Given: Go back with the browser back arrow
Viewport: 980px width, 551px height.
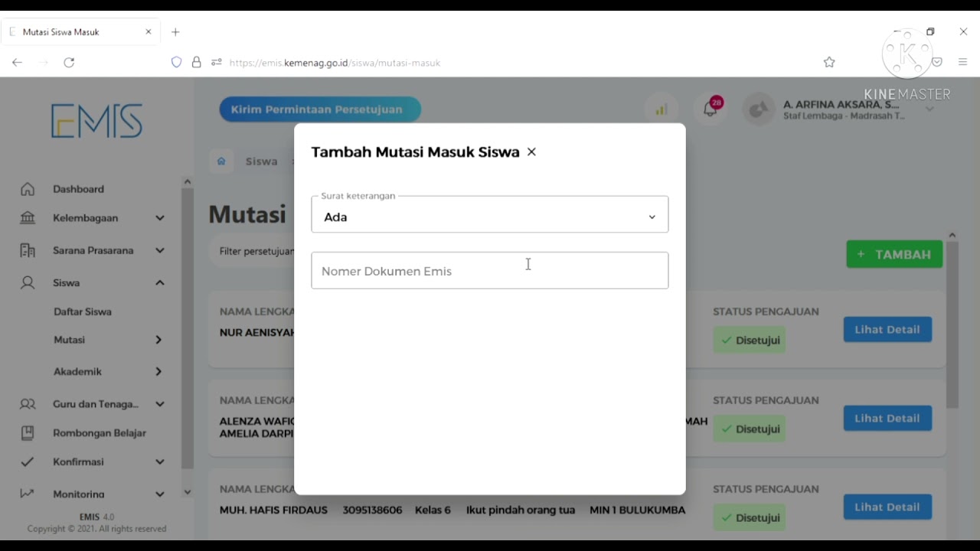Looking at the screenshot, I should (17, 63).
